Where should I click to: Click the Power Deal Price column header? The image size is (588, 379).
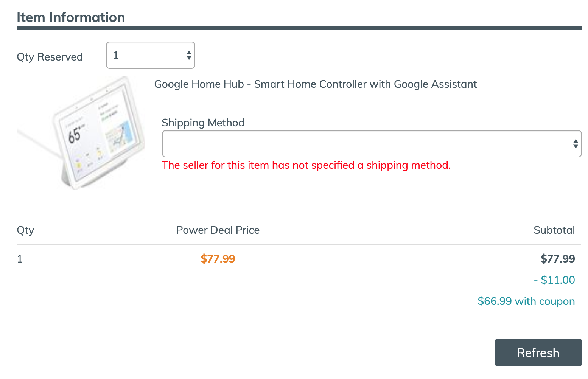tap(218, 230)
